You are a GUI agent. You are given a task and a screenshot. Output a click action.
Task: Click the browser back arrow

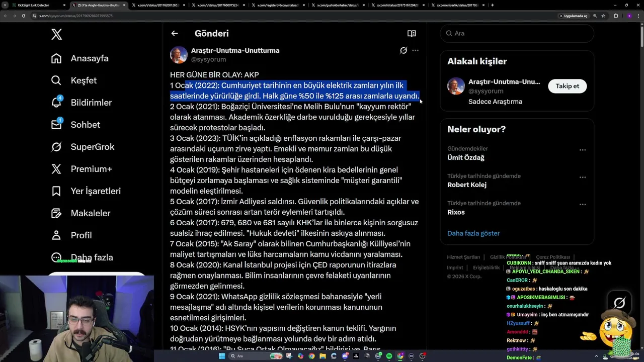point(6,16)
